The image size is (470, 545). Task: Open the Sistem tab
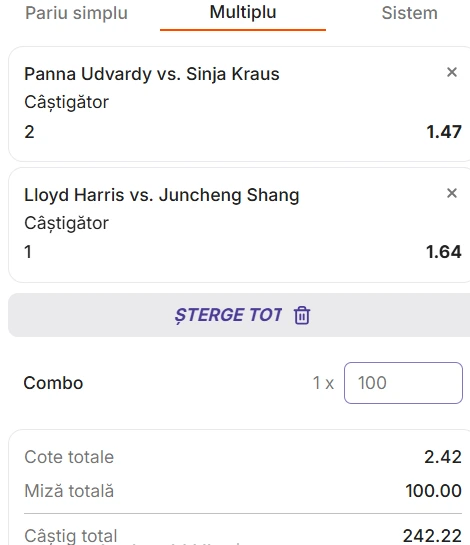(410, 13)
